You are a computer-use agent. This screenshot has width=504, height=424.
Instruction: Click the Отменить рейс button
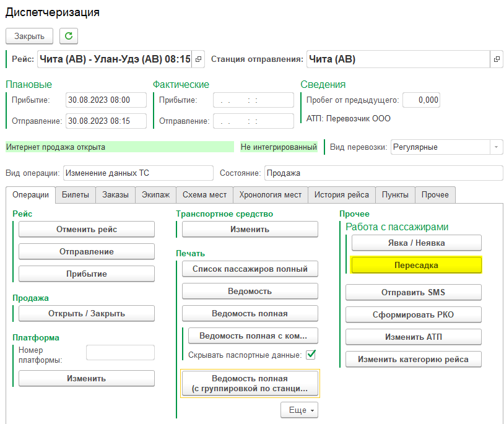[x=86, y=229]
